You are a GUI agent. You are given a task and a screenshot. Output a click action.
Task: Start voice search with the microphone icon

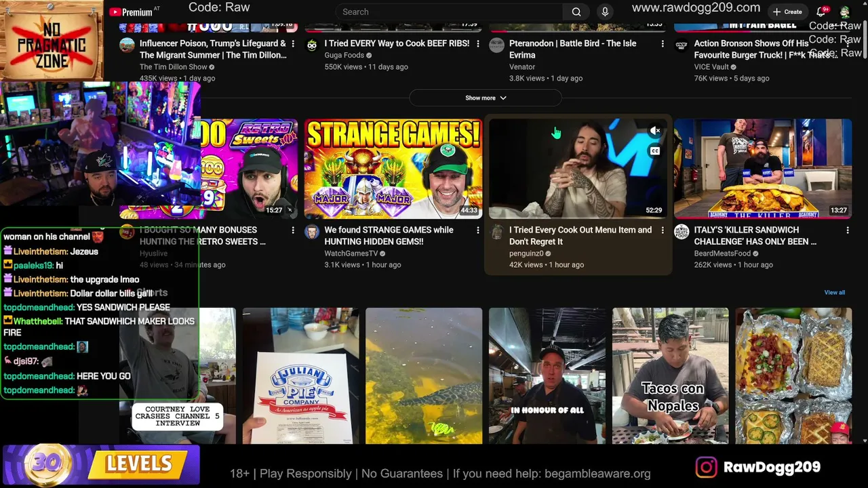coord(605,12)
